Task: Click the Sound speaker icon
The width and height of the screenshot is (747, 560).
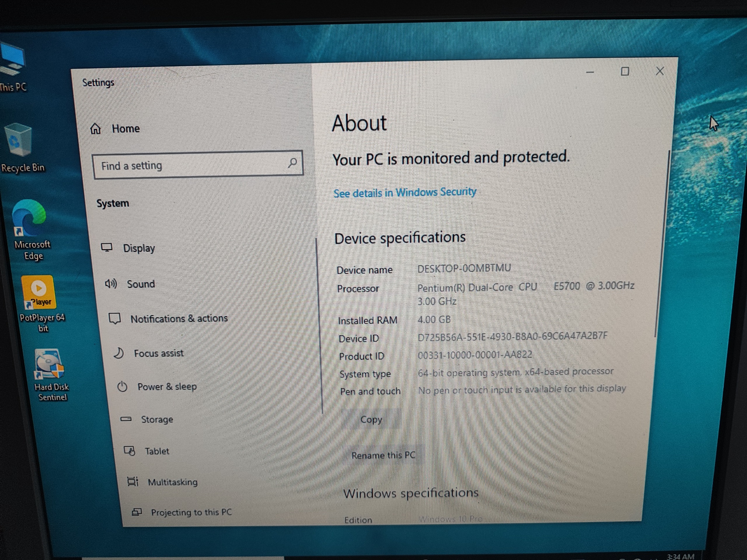Action: 111,283
